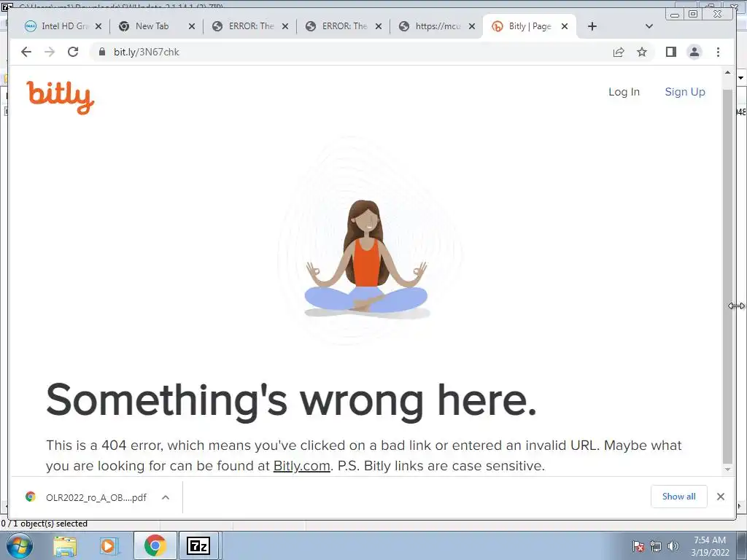The width and height of the screenshot is (747, 560).
Task: Click the page scrollbar up arrow
Action: tap(727, 72)
